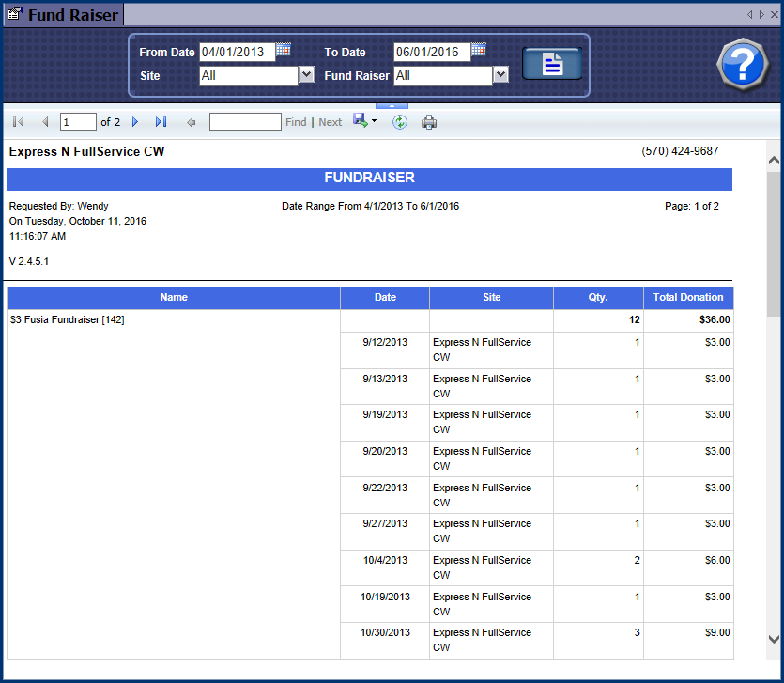The width and height of the screenshot is (784, 683).
Task: Collapse the parameter panel with the small arrow
Action: tap(392, 106)
